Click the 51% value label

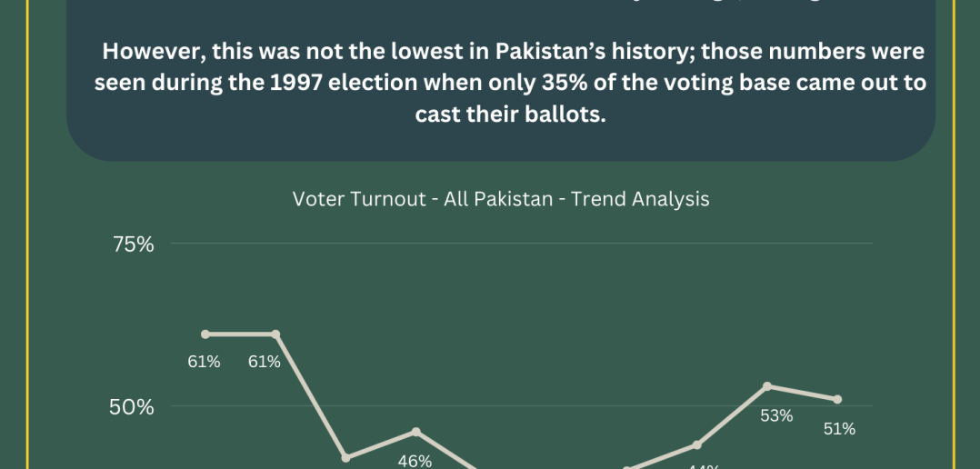[839, 428]
